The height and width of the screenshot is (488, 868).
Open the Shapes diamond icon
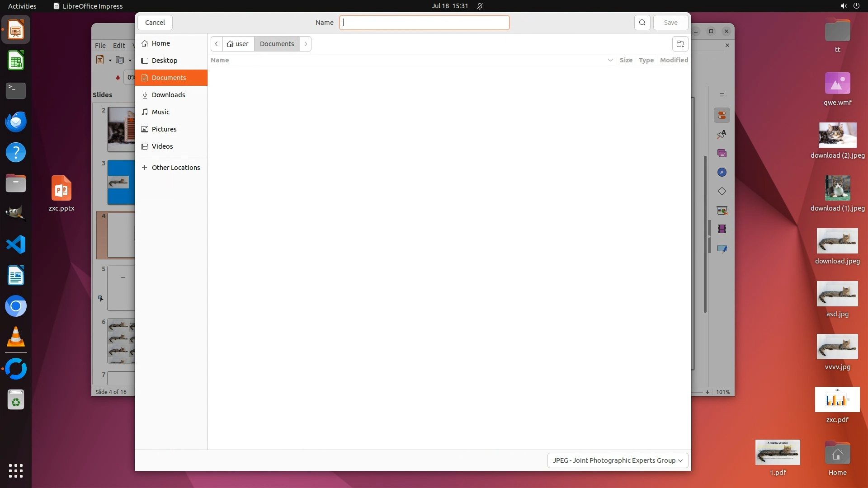(722, 192)
